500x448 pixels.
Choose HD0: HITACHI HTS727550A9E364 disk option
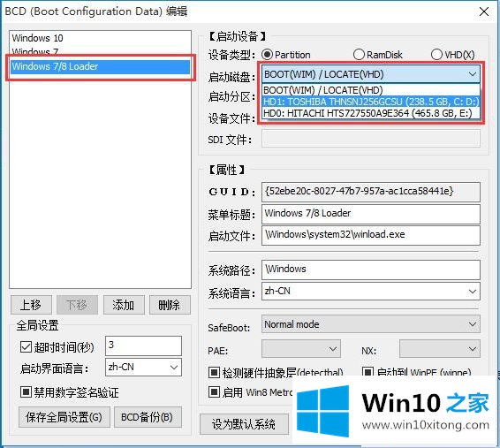371,113
